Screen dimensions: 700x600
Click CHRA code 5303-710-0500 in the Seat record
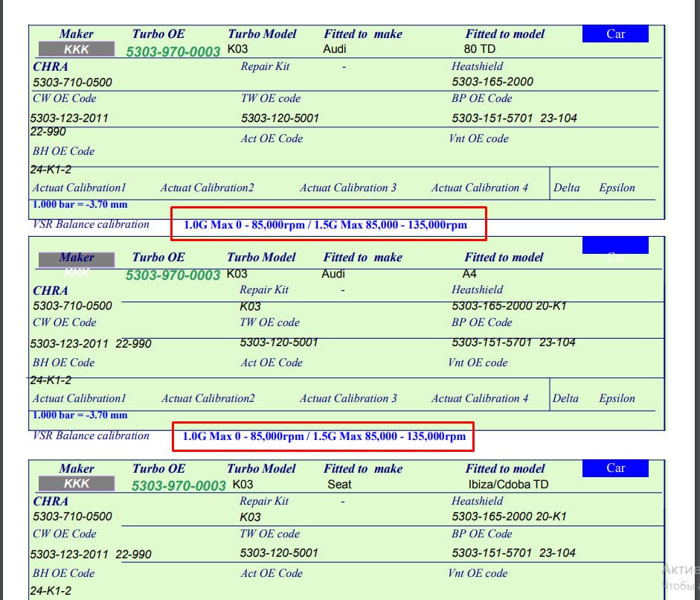click(72, 517)
